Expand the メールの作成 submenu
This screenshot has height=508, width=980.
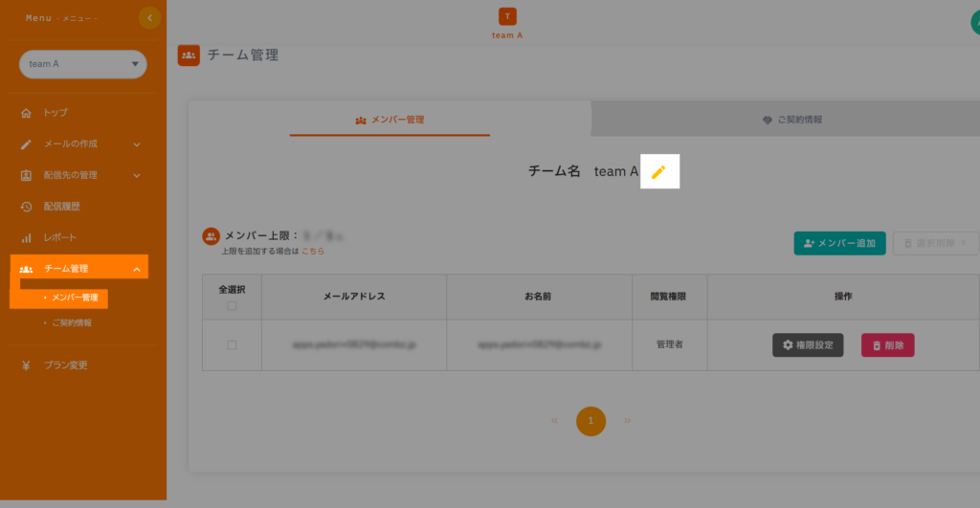[137, 144]
